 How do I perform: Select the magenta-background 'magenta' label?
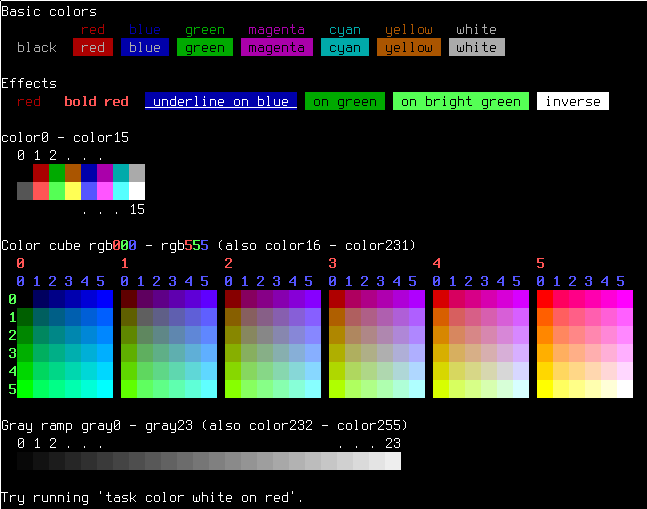(x=277, y=47)
